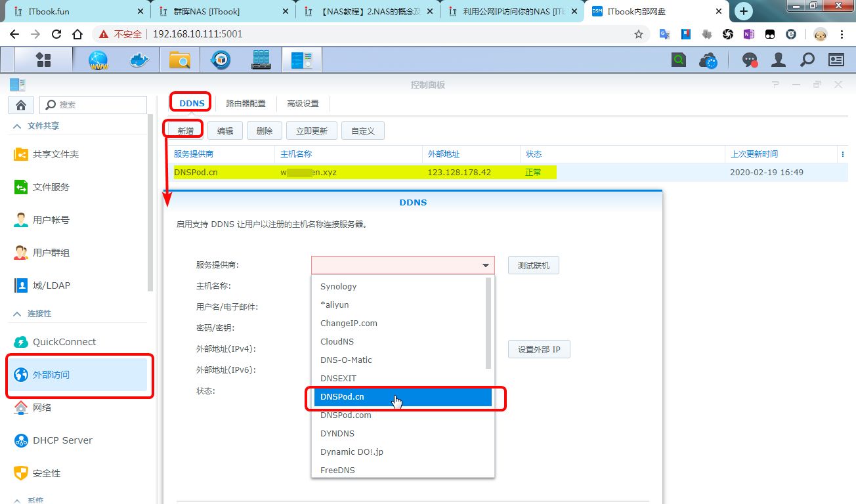Viewport: 856px width, 504px height.
Task: Switch to the 高级设置 tab
Action: (303, 103)
